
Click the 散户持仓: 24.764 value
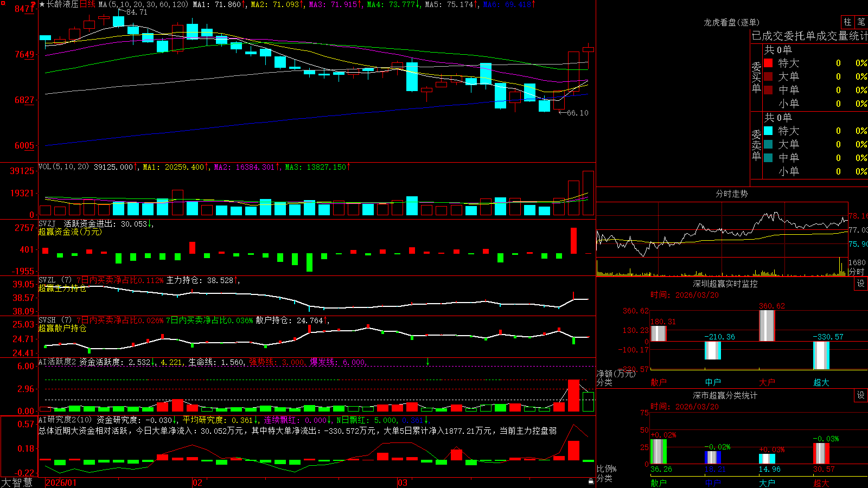pyautogui.click(x=290, y=320)
